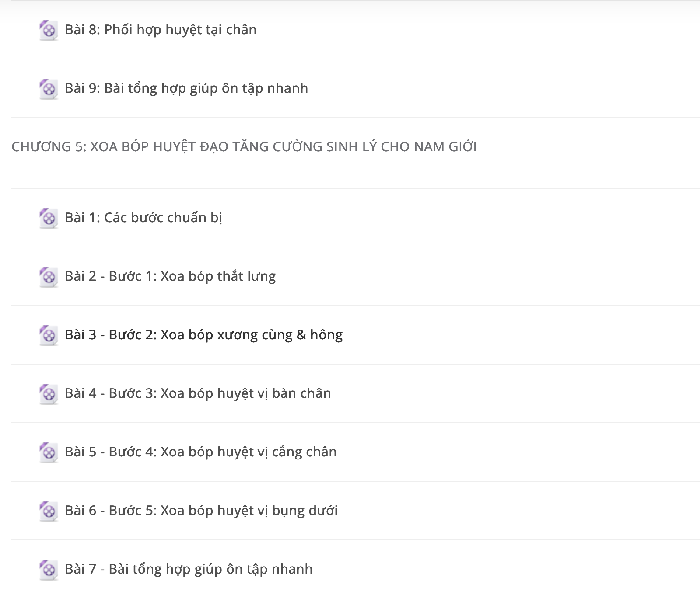Collapse the CHƯƠNG 5 chapter heading
Image resolution: width=700 pixels, height=598 pixels.
(244, 146)
